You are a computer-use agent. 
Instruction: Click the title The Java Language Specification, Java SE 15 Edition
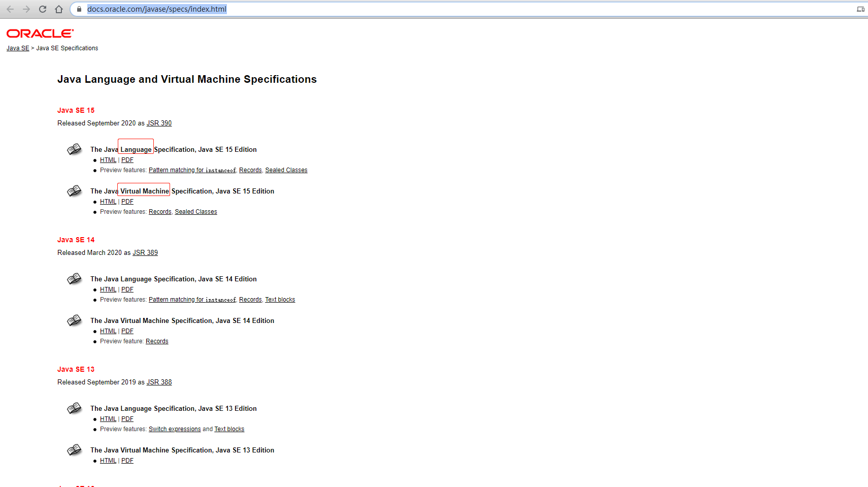click(x=174, y=149)
